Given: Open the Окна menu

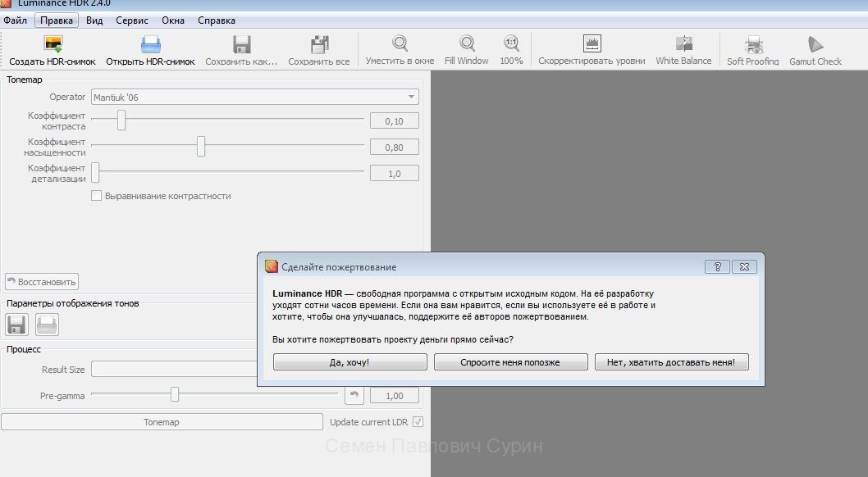Looking at the screenshot, I should [173, 20].
